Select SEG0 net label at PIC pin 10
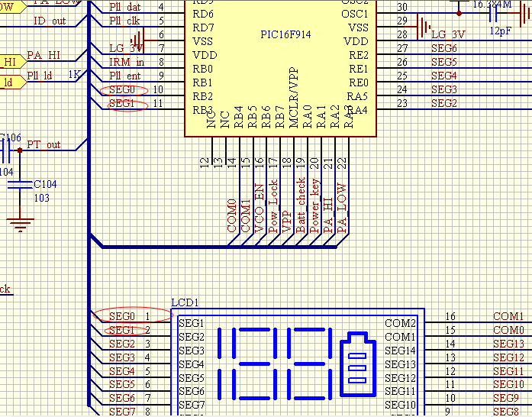The image size is (532, 417). tap(122, 89)
